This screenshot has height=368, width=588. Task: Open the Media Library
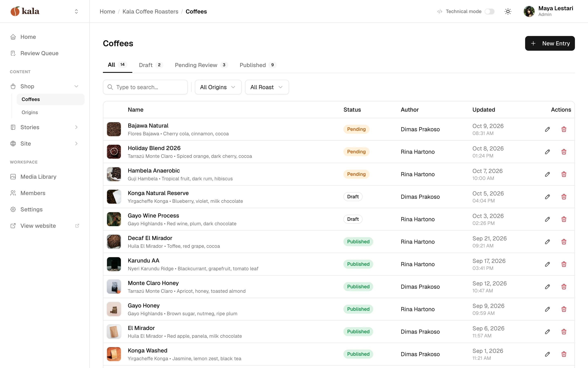[x=45, y=177]
